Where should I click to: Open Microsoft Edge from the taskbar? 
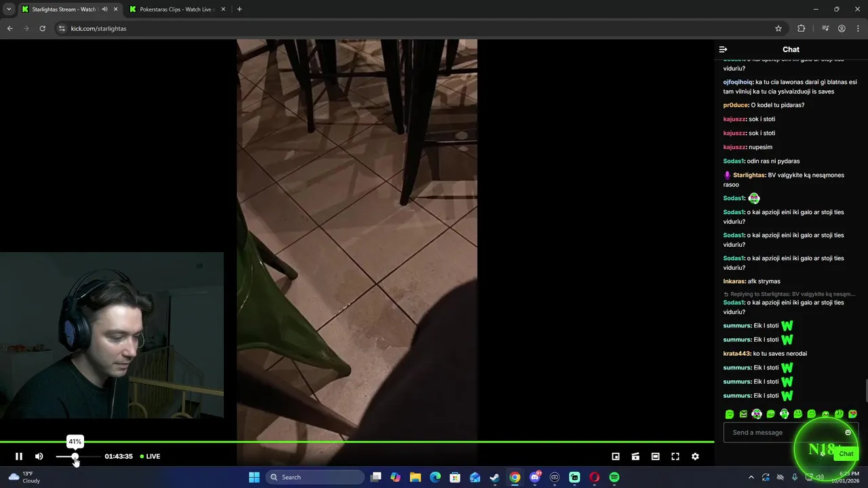click(435, 477)
